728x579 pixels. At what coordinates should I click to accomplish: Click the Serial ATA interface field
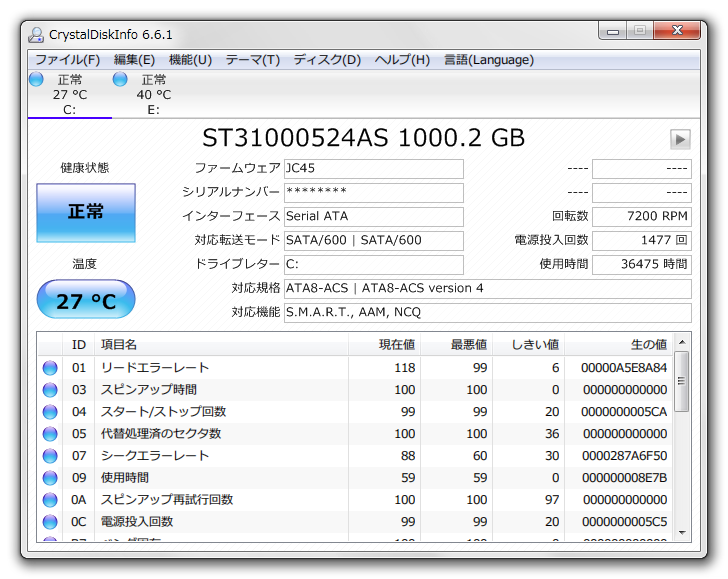[x=374, y=216]
